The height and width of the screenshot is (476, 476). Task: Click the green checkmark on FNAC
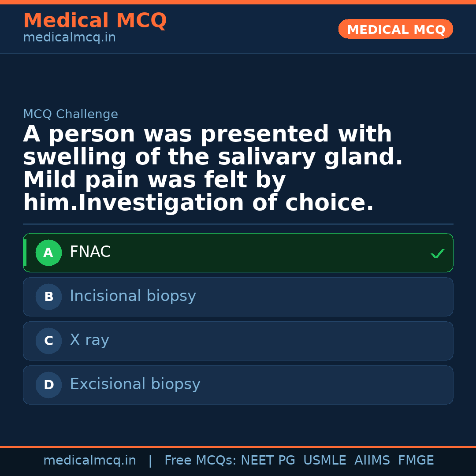[437, 253]
